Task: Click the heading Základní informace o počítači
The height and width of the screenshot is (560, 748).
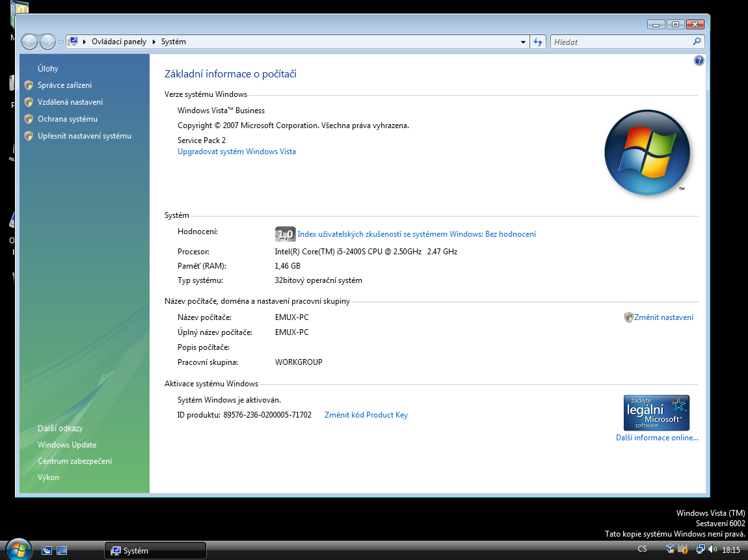Action: click(230, 74)
